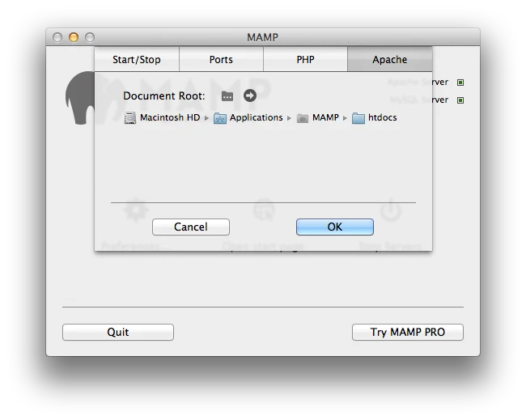Image resolution: width=526 pixels, height=420 pixels.
Task: Cancel the Apache settings sheet
Action: tap(191, 227)
